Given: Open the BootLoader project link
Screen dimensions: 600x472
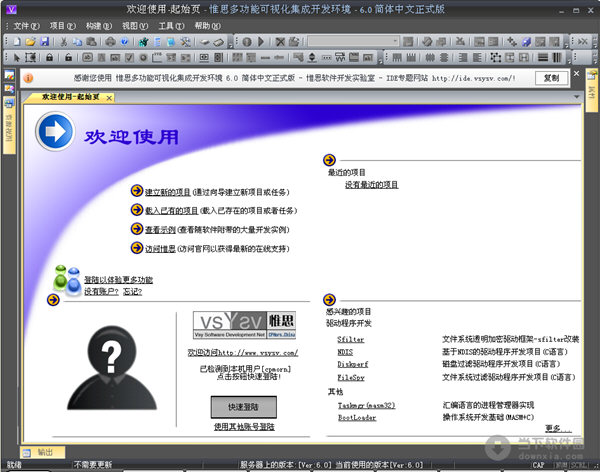Looking at the screenshot, I should [357, 417].
